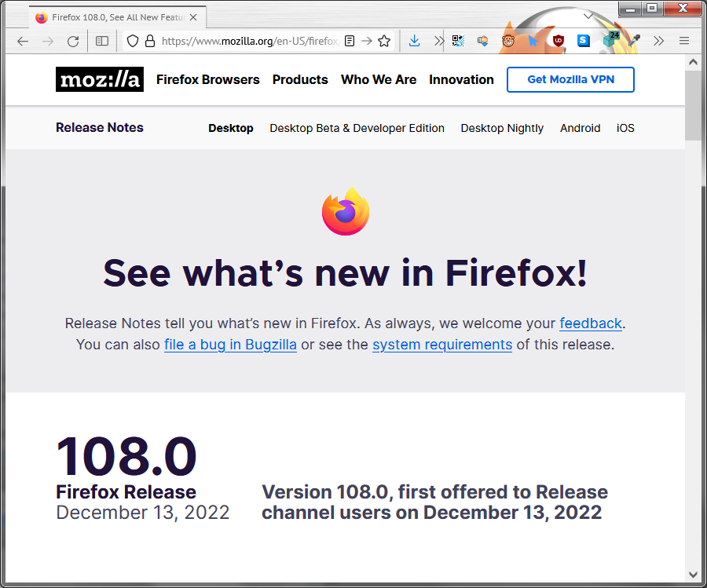Reload the current page

click(x=73, y=42)
